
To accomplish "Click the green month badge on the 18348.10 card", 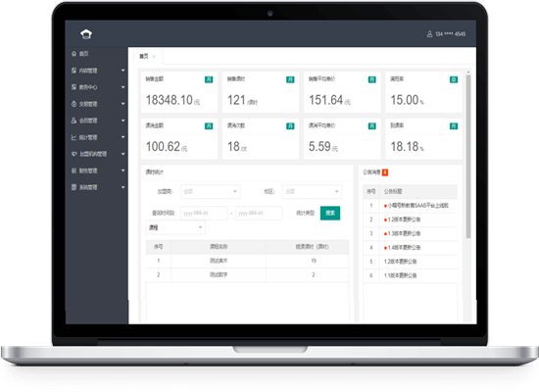I will pyautogui.click(x=209, y=79).
